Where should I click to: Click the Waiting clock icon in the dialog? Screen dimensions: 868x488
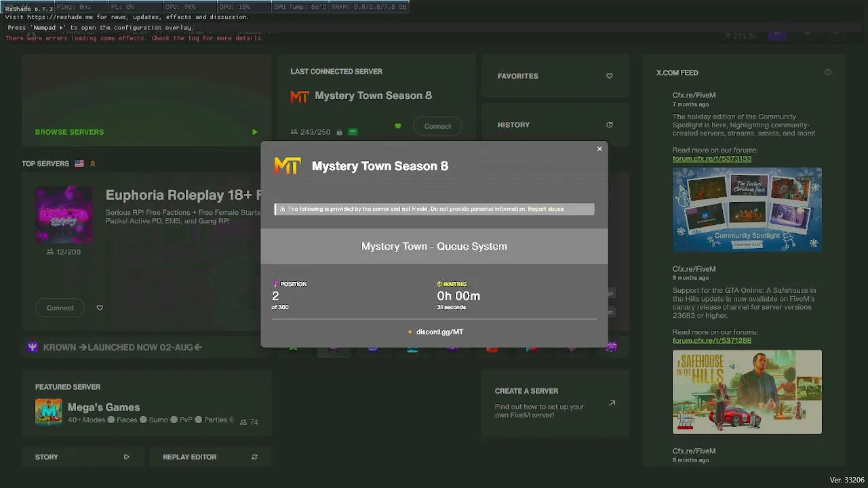439,284
